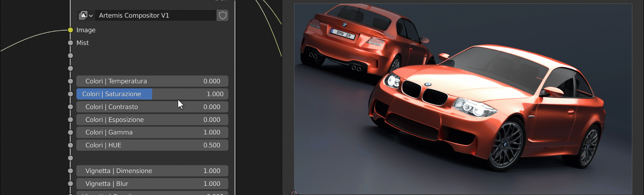Click the socket beside Vignetta | Dimensione

pos(70,171)
